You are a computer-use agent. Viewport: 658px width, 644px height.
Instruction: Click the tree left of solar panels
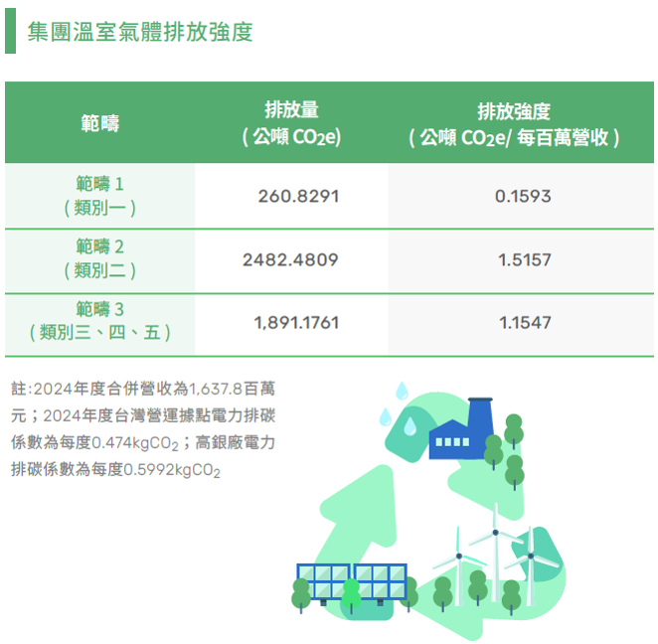[x=301, y=594]
